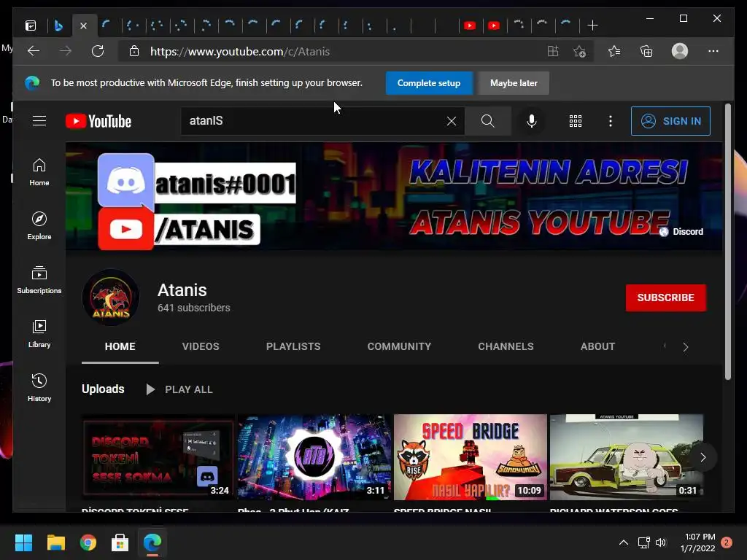
Task: Clear the search box text
Action: point(451,121)
